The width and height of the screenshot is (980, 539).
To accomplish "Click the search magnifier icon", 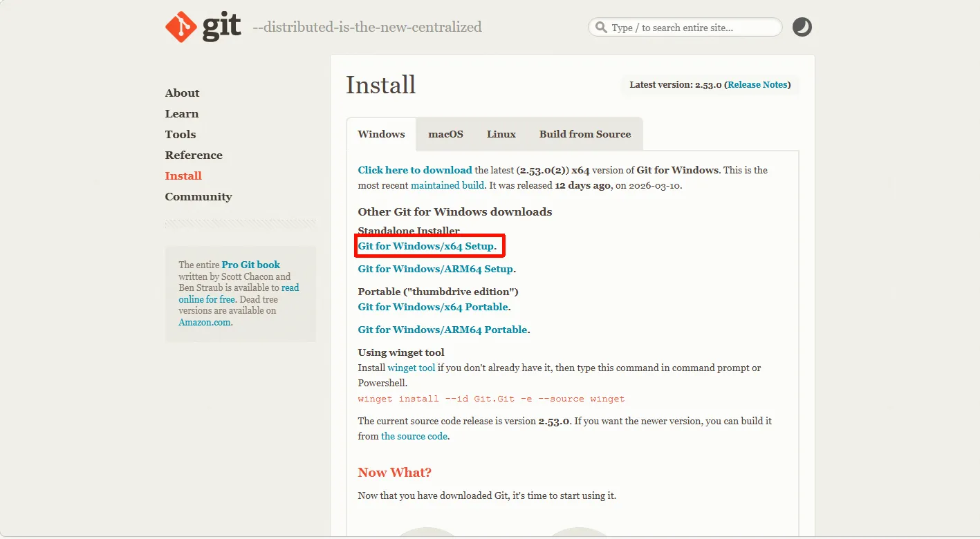I will [x=600, y=28].
